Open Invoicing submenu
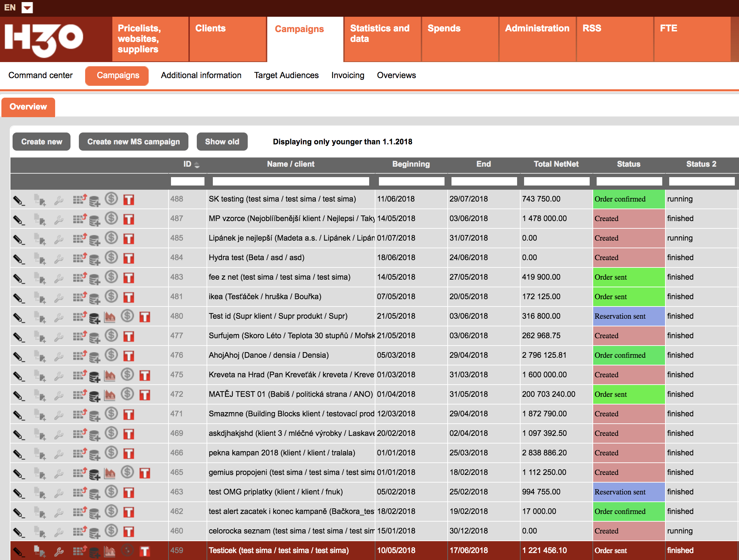The height and width of the screenshot is (560, 739). [348, 75]
